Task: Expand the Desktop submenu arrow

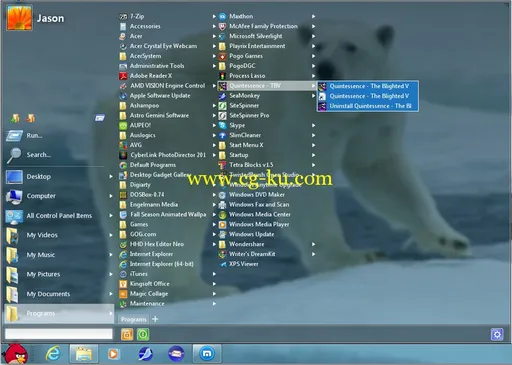Action: [x=111, y=176]
